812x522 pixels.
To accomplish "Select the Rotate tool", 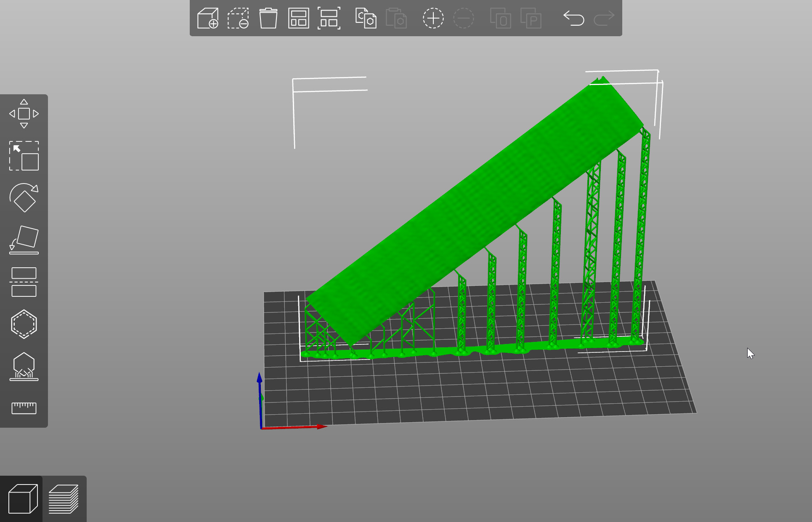I will click(x=24, y=198).
